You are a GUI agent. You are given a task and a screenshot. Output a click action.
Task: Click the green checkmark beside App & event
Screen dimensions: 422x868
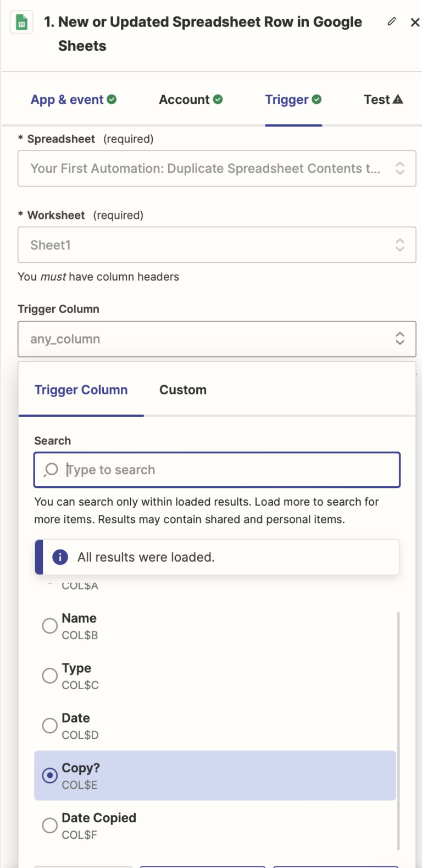coord(112,99)
